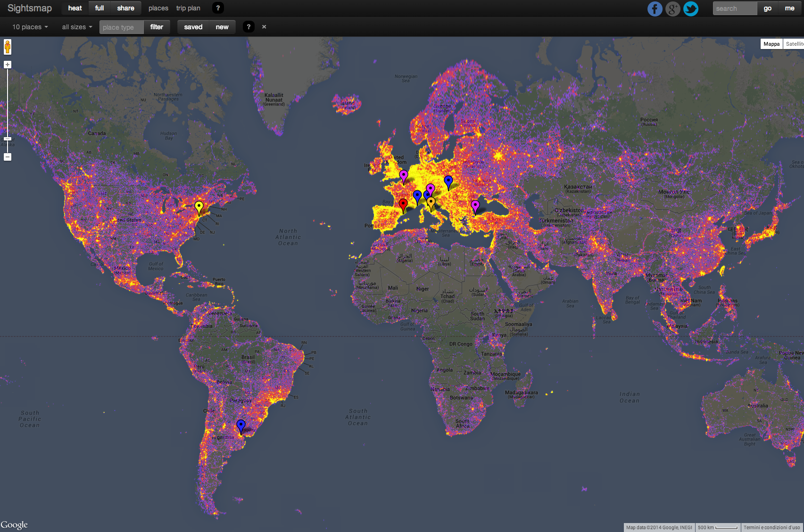Open help question mark beside trip plan
This screenshot has width=804, height=532.
coord(218,8)
